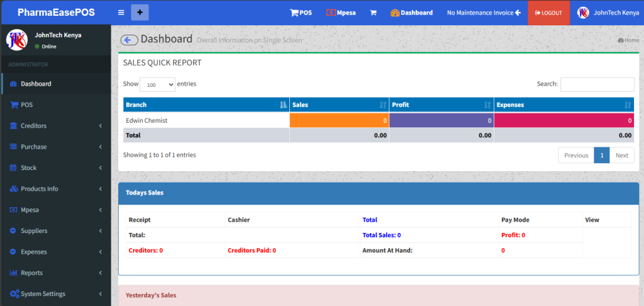Sort table by Branch column
The height and width of the screenshot is (306, 644).
pos(282,105)
